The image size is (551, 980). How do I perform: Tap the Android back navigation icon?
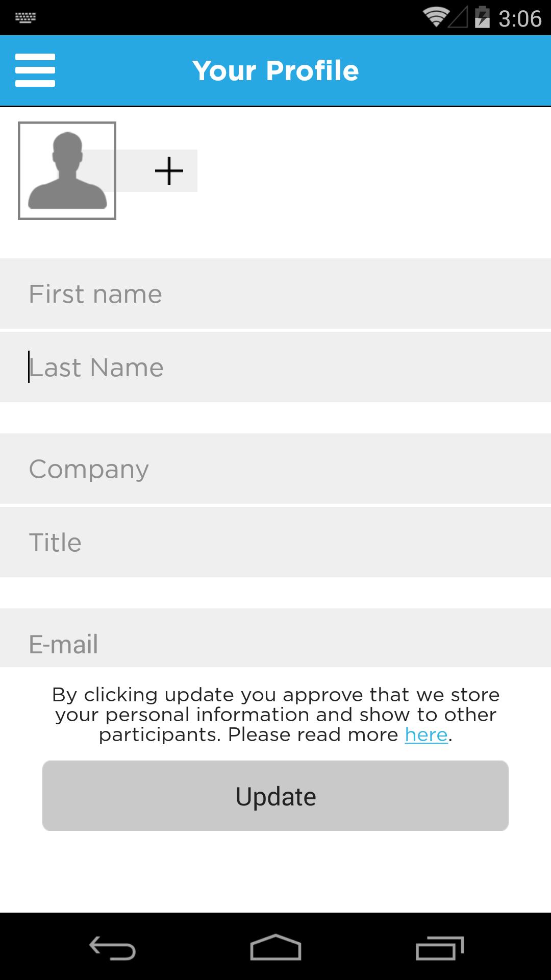(112, 948)
